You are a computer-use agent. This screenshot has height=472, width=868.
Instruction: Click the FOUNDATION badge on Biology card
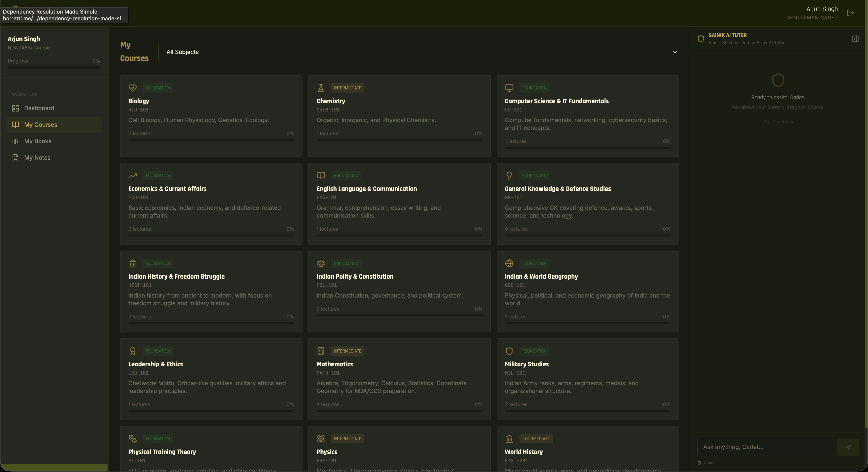point(158,88)
